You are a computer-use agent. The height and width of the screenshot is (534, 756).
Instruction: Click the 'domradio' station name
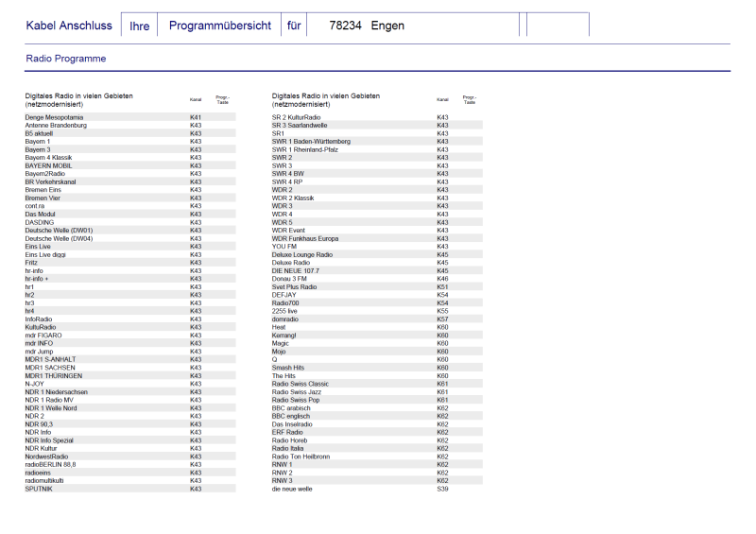point(285,319)
